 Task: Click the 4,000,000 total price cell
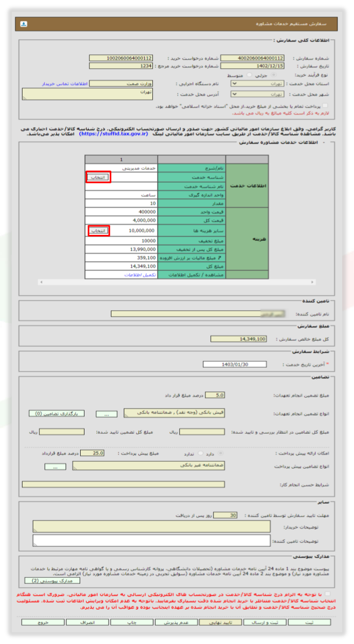tap(121, 220)
